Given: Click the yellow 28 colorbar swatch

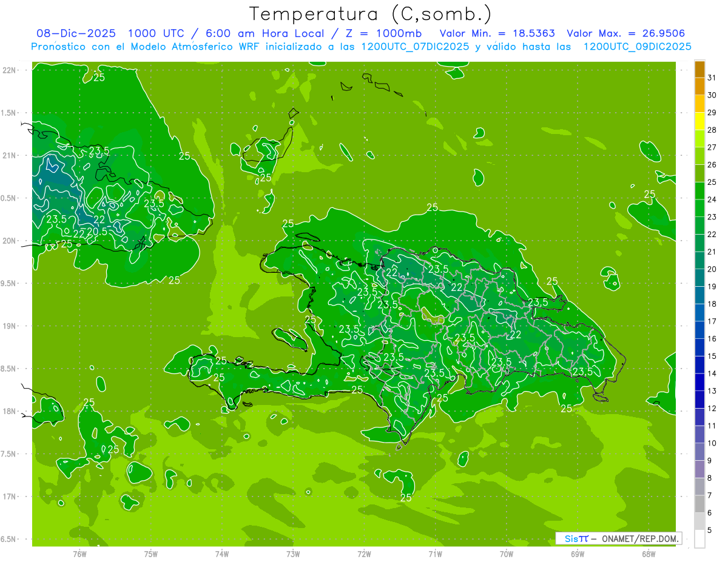Looking at the screenshot, I should 699,121.
